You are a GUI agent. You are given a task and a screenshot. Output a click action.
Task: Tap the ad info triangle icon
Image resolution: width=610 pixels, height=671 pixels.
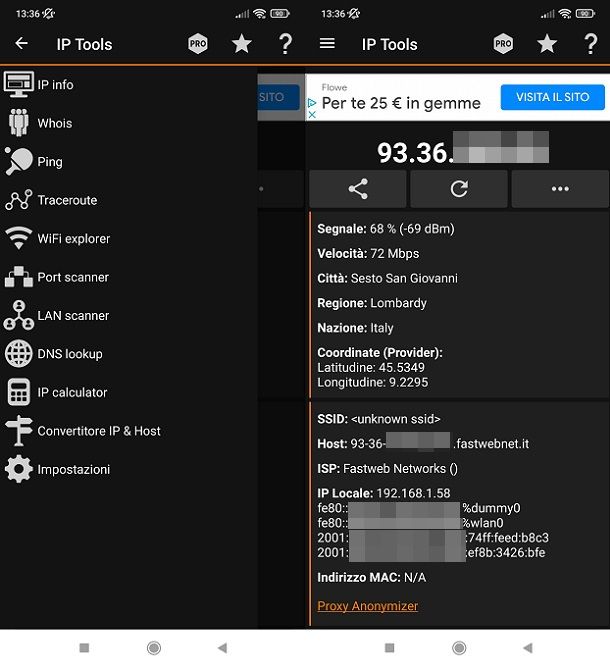(312, 103)
